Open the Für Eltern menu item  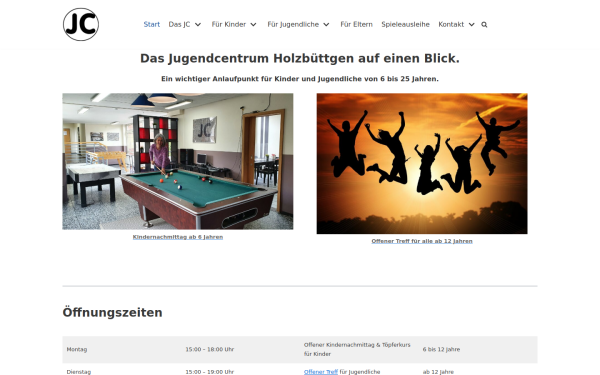pyautogui.click(x=356, y=24)
